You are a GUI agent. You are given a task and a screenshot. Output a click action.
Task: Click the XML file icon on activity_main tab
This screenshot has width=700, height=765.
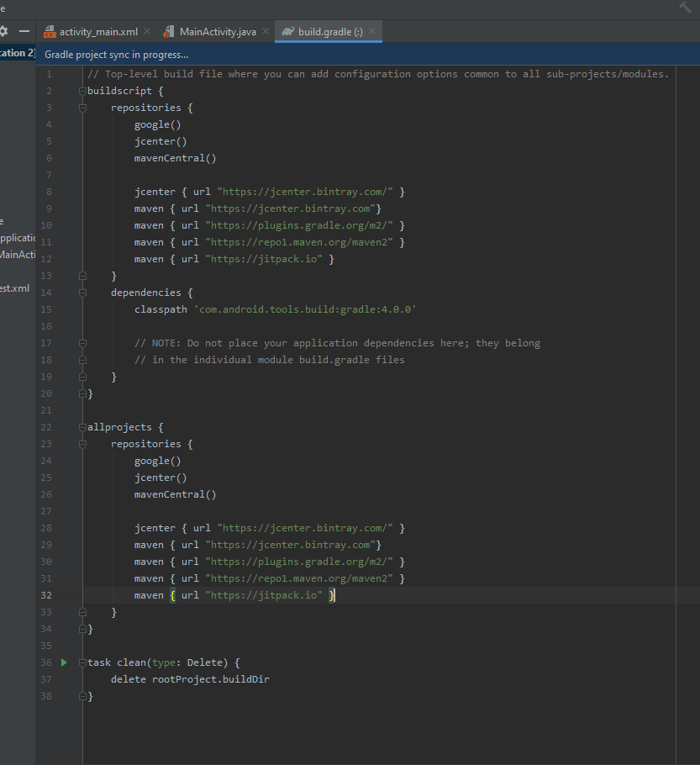[x=50, y=32]
